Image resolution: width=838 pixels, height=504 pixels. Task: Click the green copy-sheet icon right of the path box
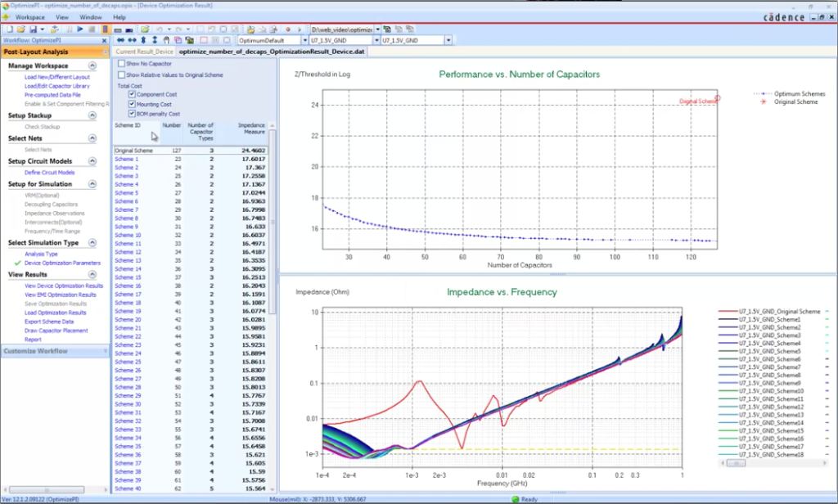[387, 29]
